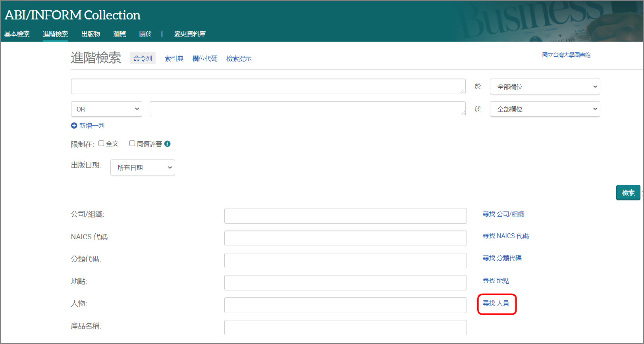Focus the 分類代碼 input field
644x344 pixels.
[345, 260]
